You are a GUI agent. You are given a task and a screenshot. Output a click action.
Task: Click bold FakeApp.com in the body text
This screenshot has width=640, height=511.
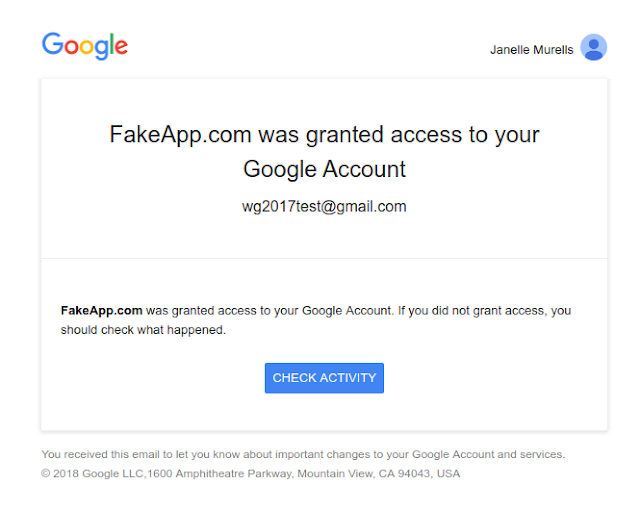101,311
